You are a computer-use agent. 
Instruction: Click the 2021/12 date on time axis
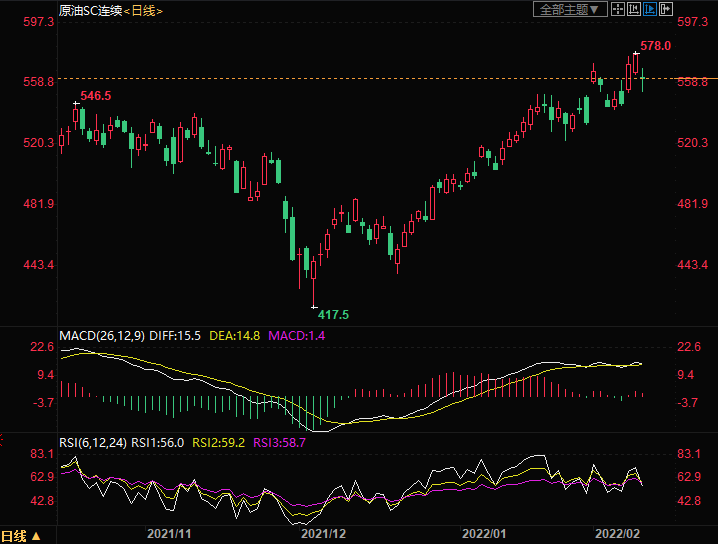(321, 535)
